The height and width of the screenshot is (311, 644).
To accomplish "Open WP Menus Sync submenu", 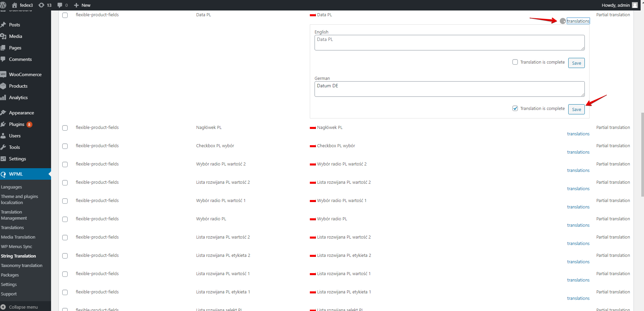I will coord(17,246).
